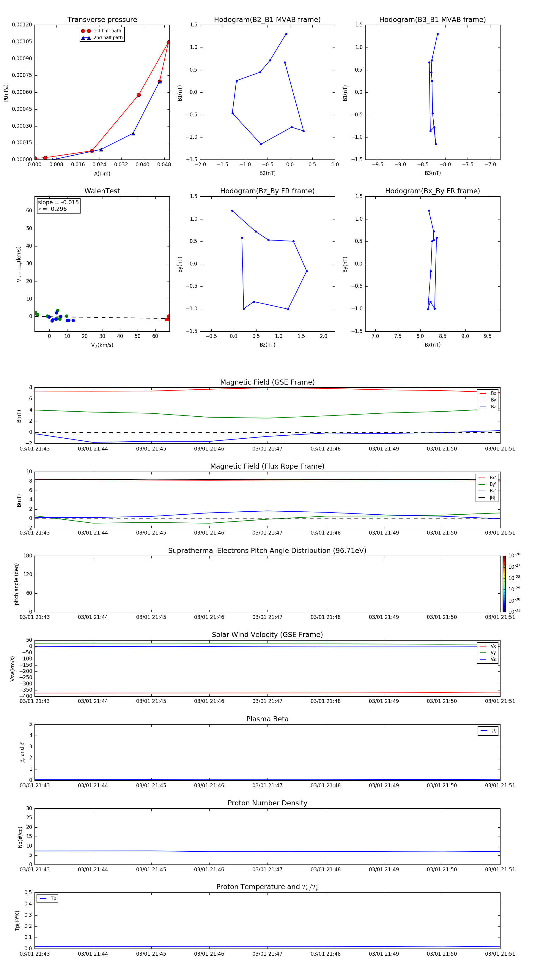
Task: Click the 'By' legend entry in GSE panel
Action: [488, 400]
